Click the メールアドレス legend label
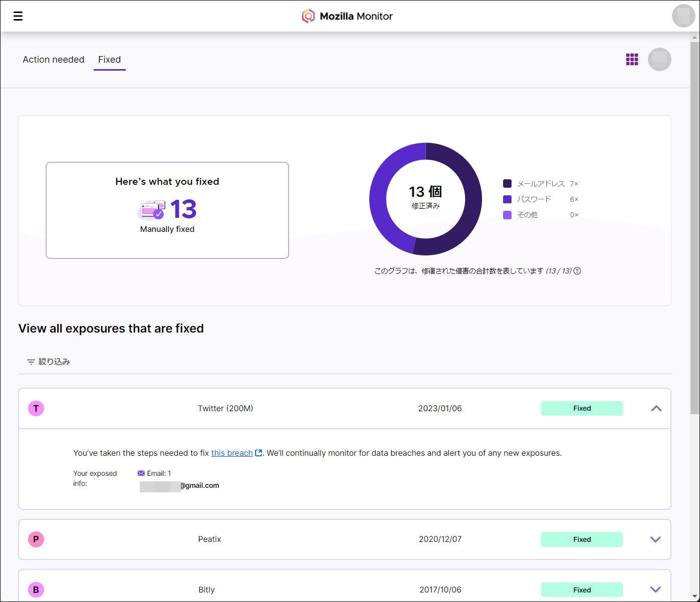700x602 pixels. 541,184
